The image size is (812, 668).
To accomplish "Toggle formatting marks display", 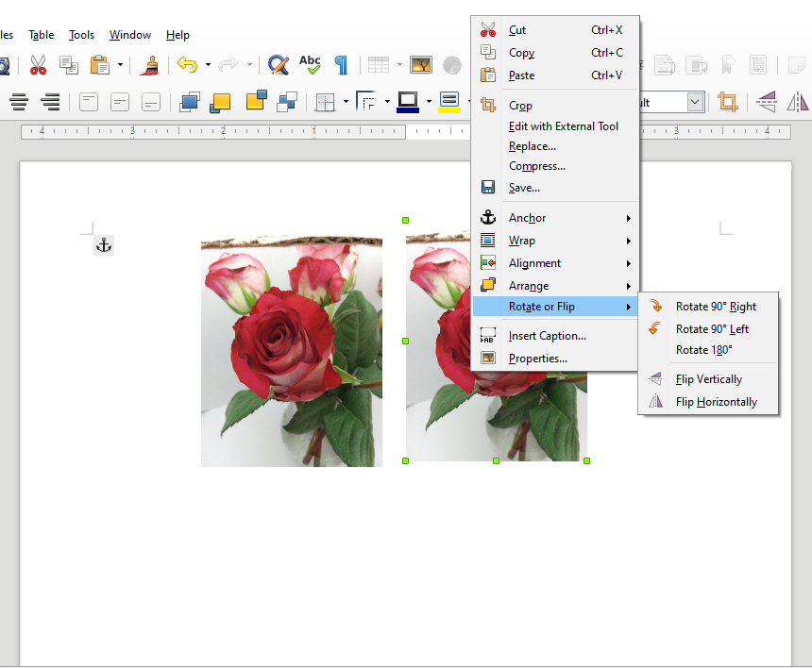I will (x=341, y=65).
